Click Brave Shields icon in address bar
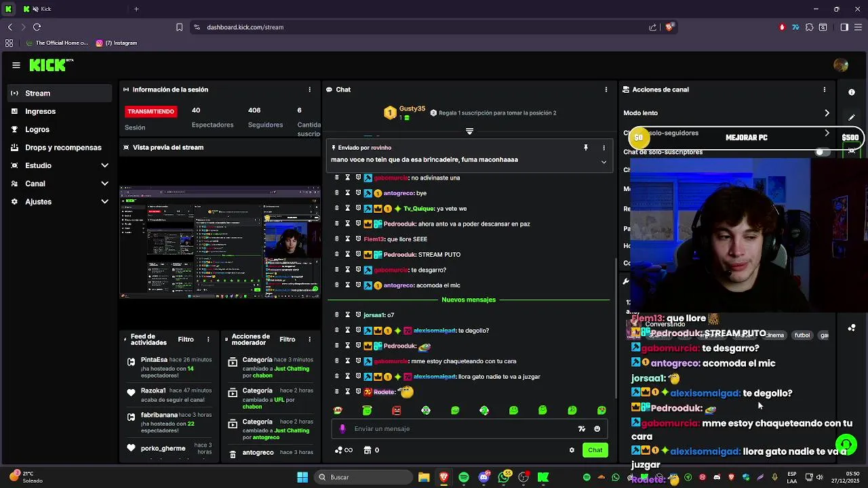Viewport: 868px width, 488px height. [669, 27]
